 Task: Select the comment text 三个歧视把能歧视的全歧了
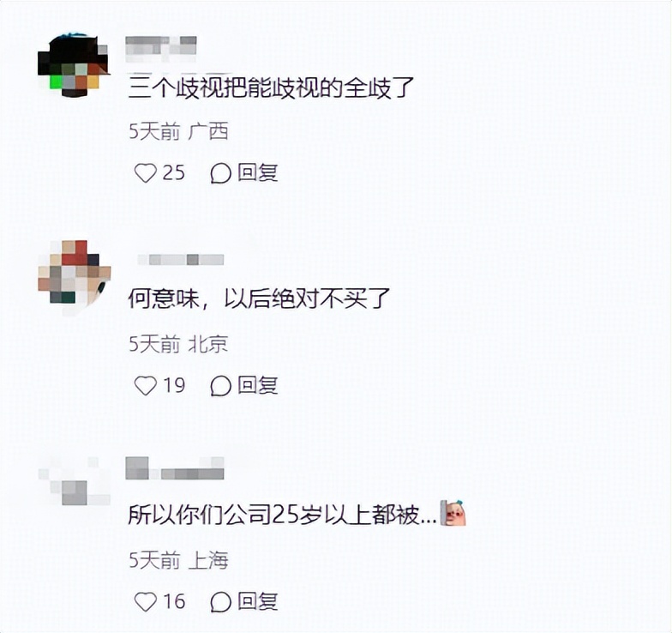(x=271, y=87)
